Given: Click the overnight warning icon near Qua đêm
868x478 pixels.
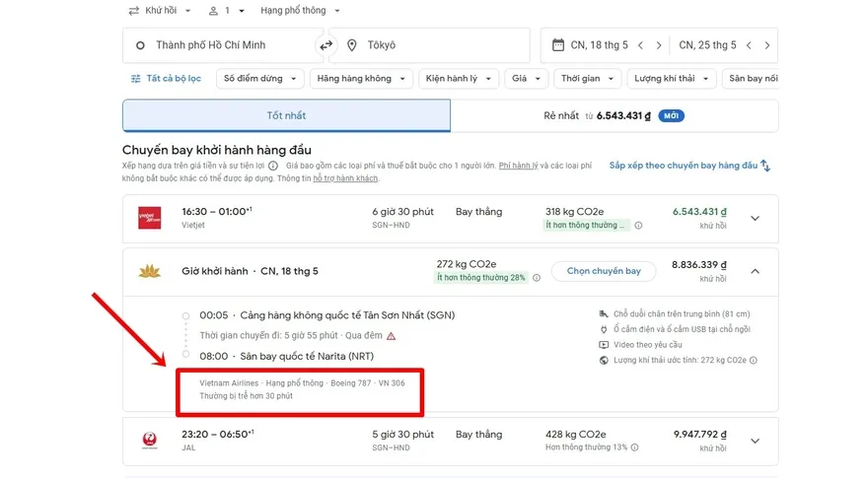Looking at the screenshot, I should [x=392, y=335].
